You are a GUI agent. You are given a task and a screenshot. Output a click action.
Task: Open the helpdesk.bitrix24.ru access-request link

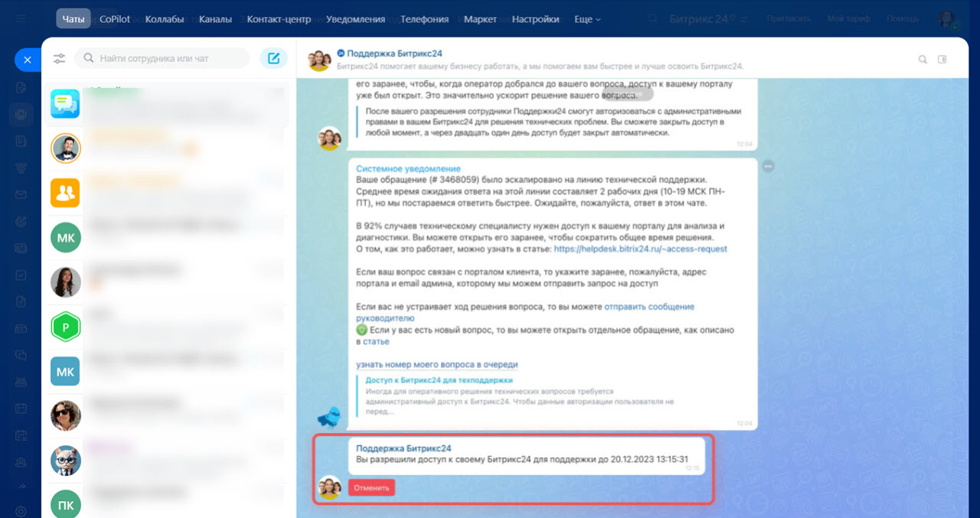[640, 249]
